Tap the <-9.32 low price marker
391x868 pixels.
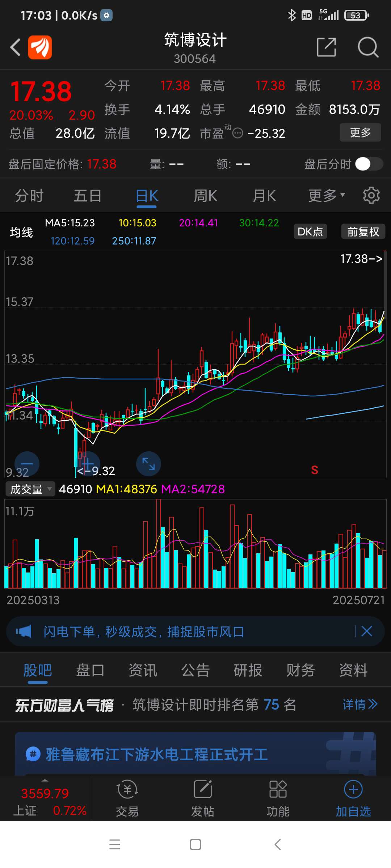click(96, 471)
